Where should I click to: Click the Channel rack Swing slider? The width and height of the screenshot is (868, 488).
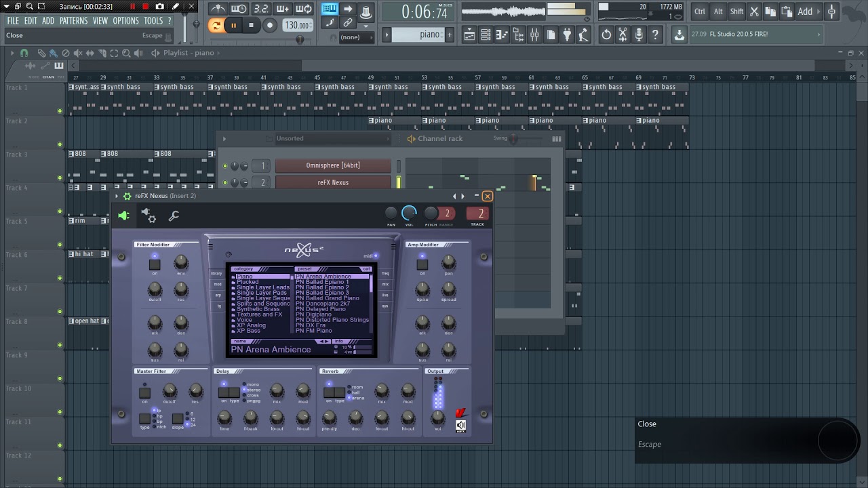[x=514, y=138]
